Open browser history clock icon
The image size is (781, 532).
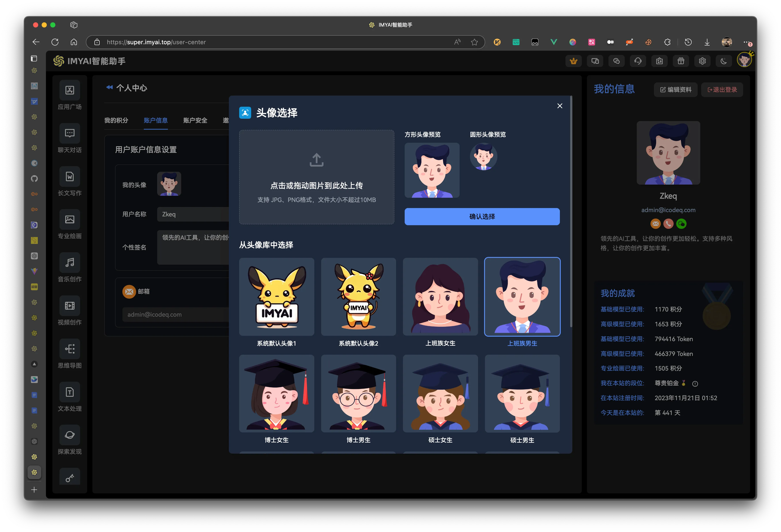click(x=688, y=42)
